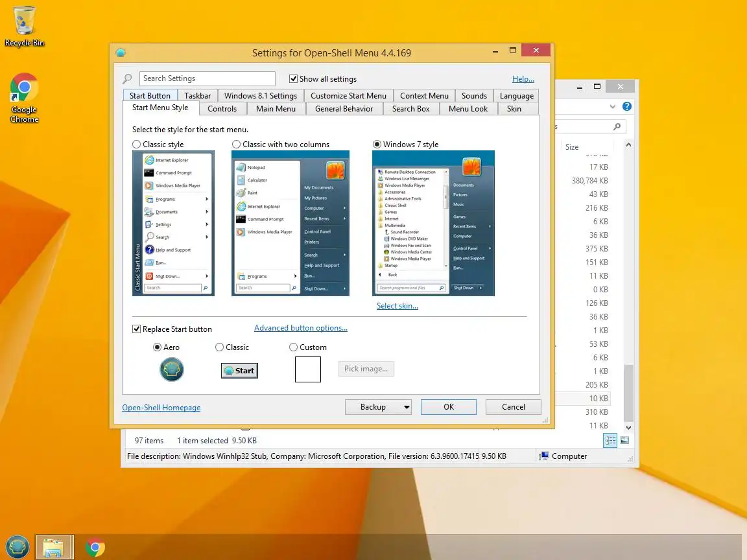Open the Start Button tab
747x560 pixels.
coord(150,96)
